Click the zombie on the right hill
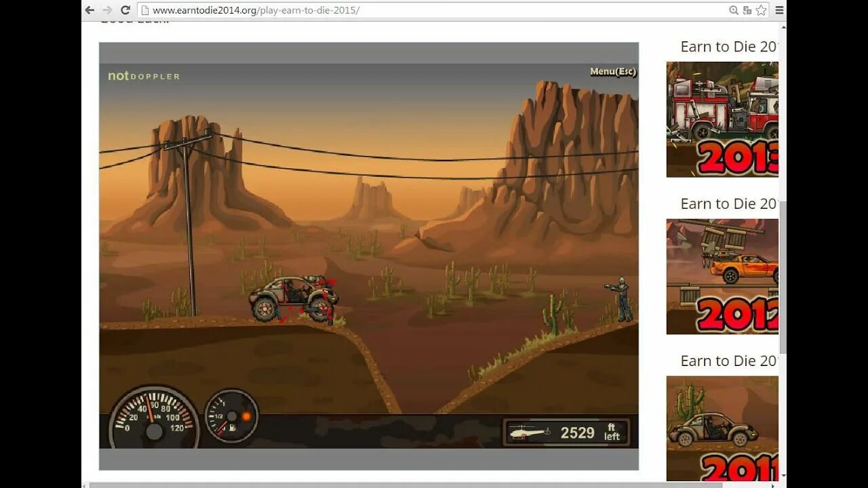Viewport: 868px width, 488px height. 620,298
